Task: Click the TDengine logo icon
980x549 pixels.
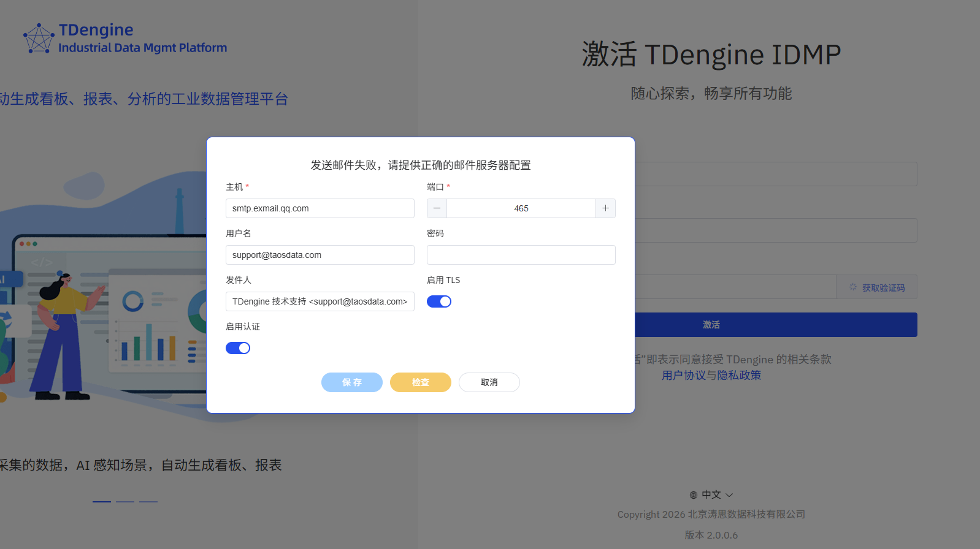Action: click(x=39, y=39)
